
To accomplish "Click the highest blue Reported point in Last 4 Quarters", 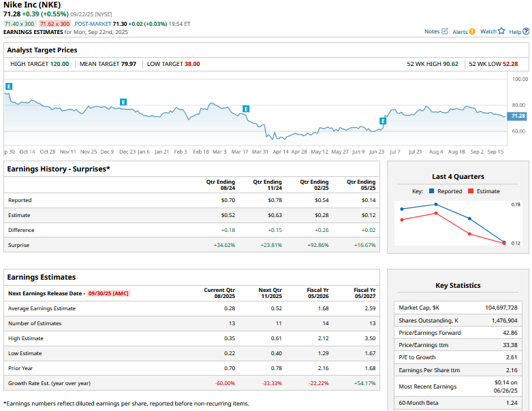I will (435, 204).
